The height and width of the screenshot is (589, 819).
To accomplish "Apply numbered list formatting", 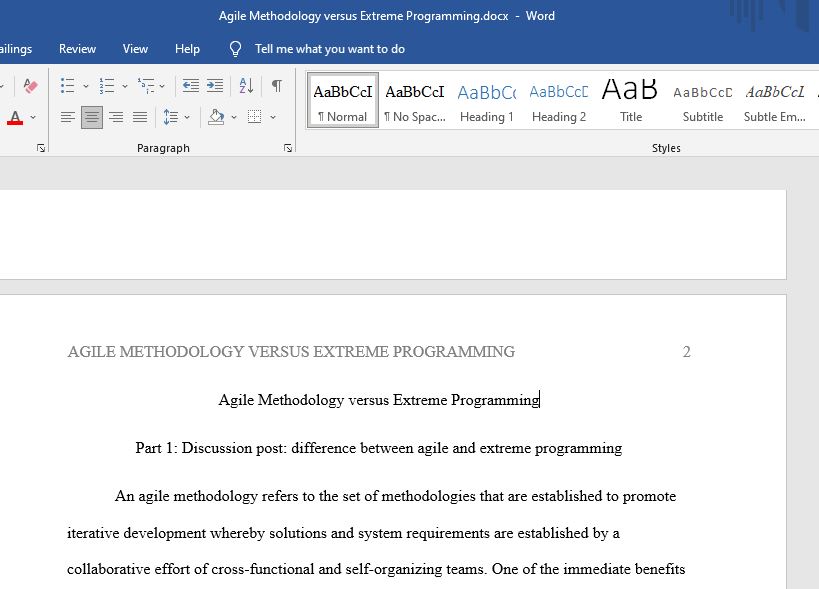I will (x=107, y=86).
